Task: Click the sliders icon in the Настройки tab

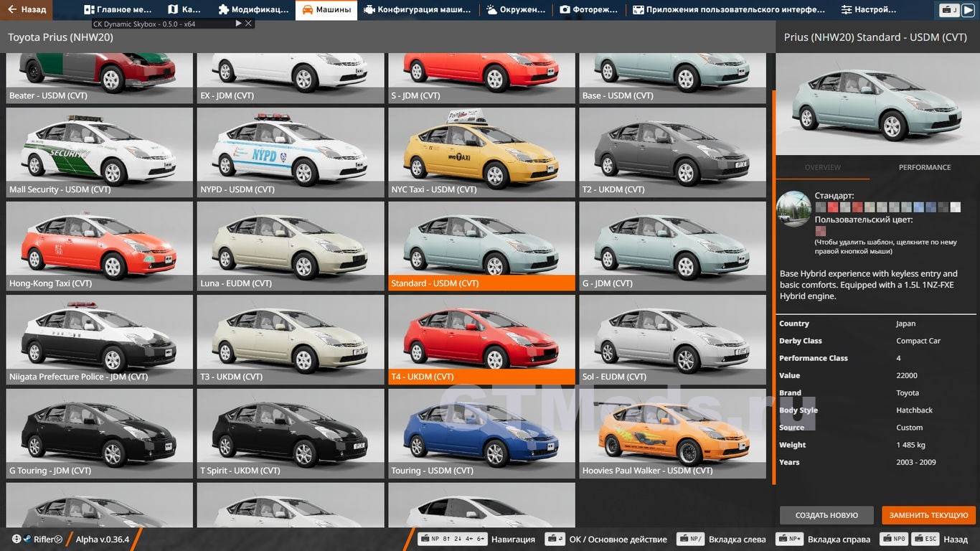Action: 847,10
